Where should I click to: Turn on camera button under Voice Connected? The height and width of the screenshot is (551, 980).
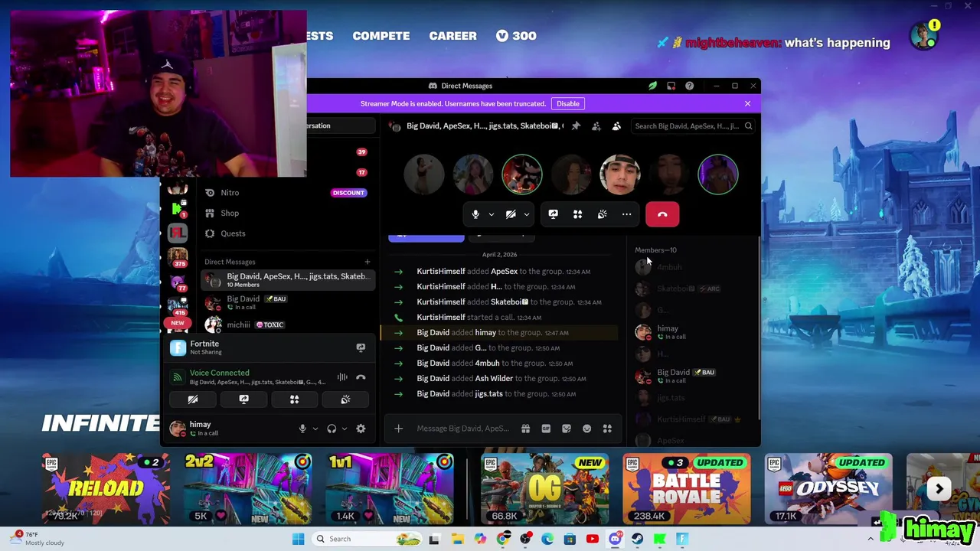(x=193, y=399)
